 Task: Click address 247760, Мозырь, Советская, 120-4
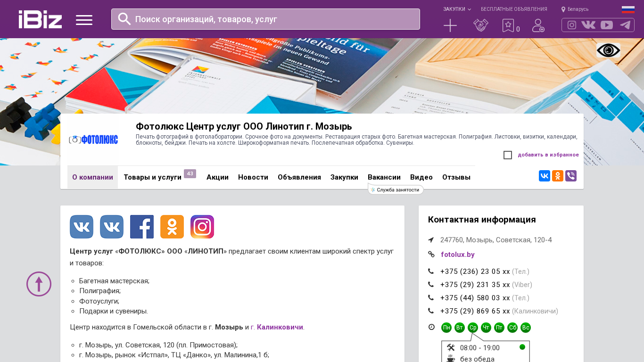coord(496,240)
